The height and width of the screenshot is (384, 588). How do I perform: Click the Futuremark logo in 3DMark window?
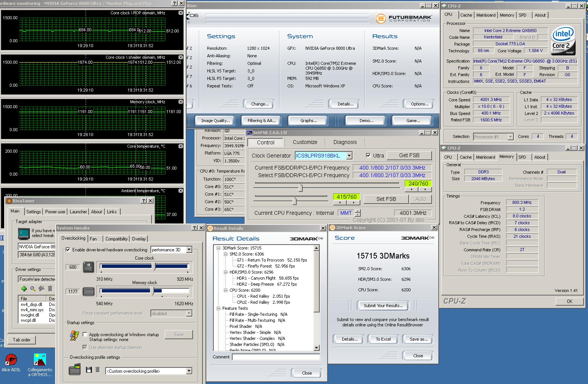tap(404, 18)
